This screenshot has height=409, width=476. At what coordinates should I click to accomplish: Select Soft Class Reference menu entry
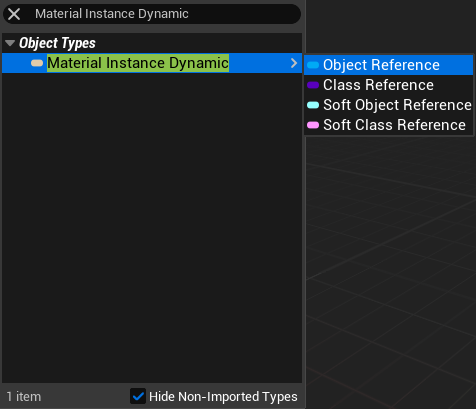[388, 125]
